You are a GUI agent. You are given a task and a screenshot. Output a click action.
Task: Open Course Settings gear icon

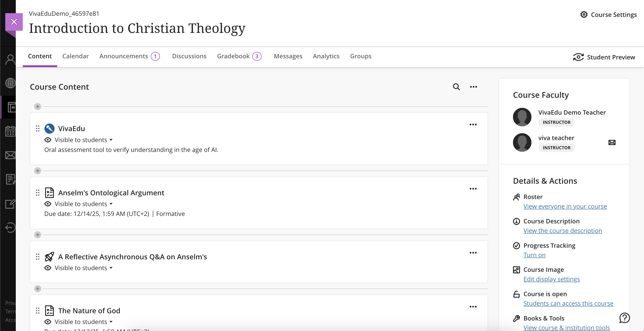point(584,14)
